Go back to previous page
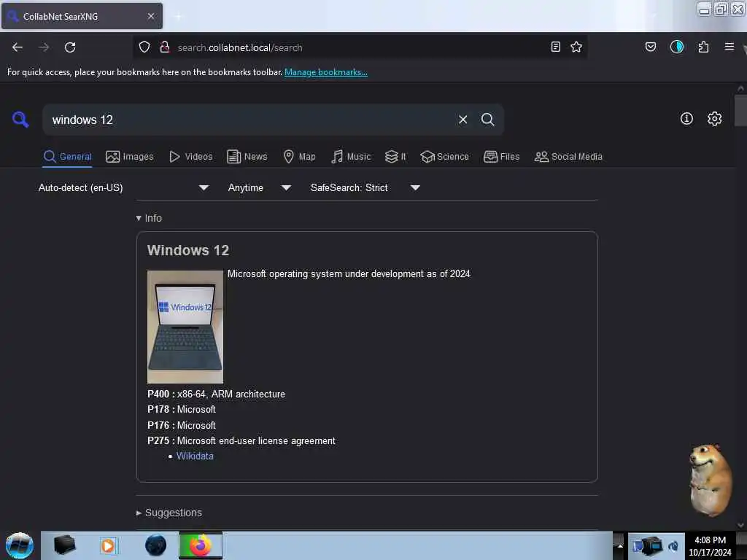Image resolution: width=747 pixels, height=560 pixels. tap(18, 47)
